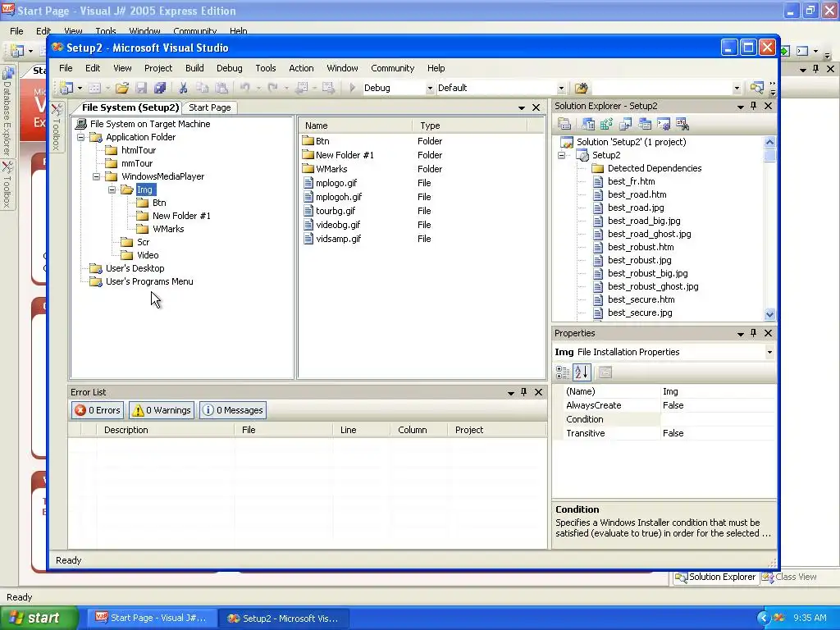
Task: Click the Solution Explorer icon on main toolbar
Action: pos(757,88)
